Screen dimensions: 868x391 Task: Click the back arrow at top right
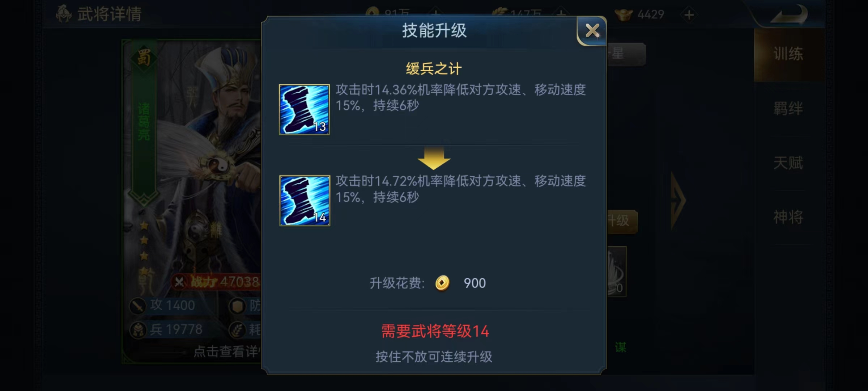pos(790,14)
